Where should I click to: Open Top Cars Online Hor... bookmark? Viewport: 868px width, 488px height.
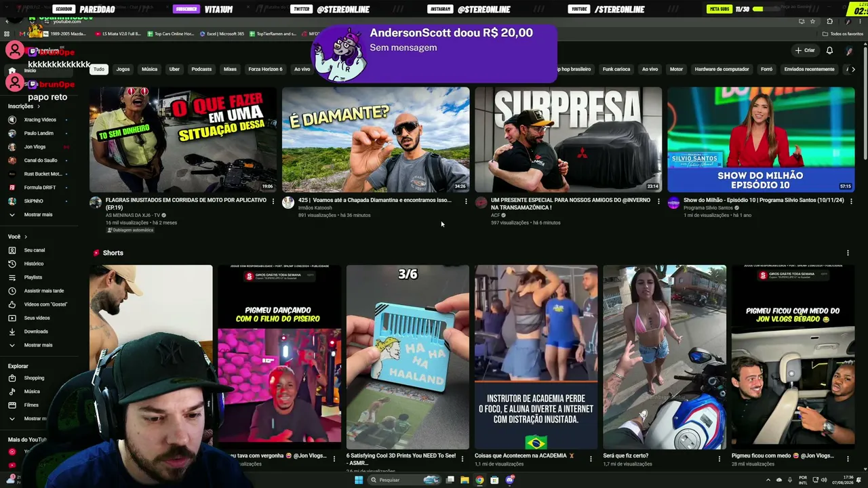point(170,34)
